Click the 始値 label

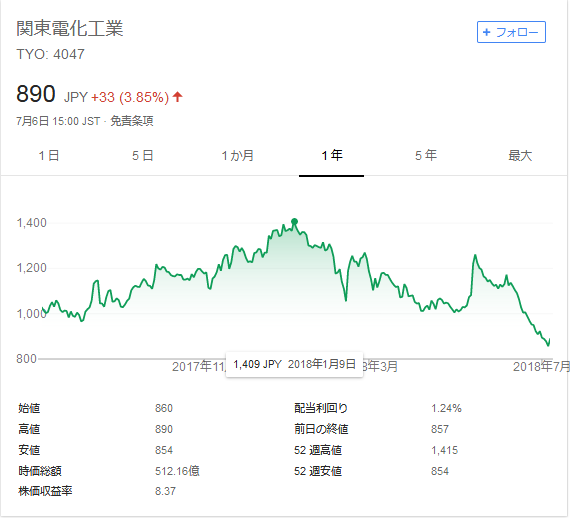[x=29, y=408]
